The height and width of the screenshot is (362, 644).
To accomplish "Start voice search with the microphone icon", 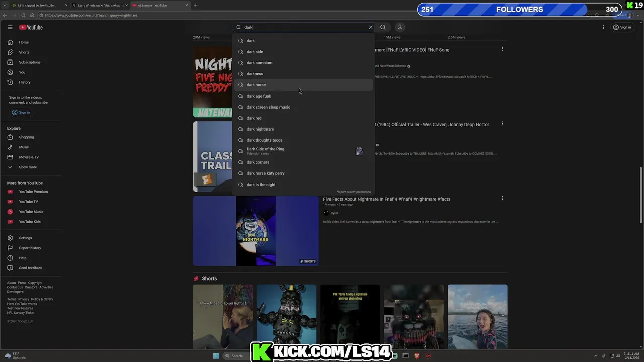I will [x=400, y=27].
